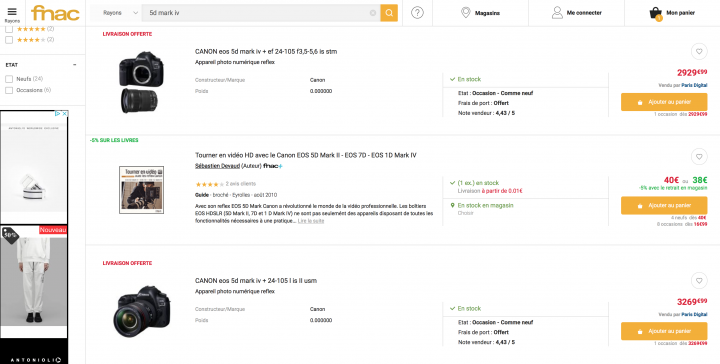The image size is (720, 364).
Task: Check the Neufs (24) filter
Action: click(9, 79)
